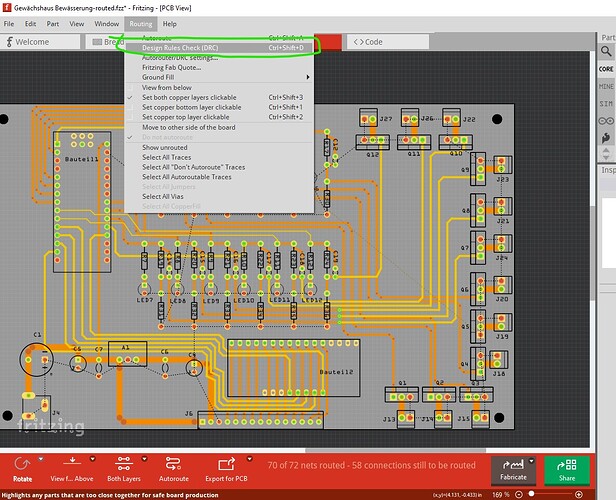Open the Part menu

(x=53, y=24)
